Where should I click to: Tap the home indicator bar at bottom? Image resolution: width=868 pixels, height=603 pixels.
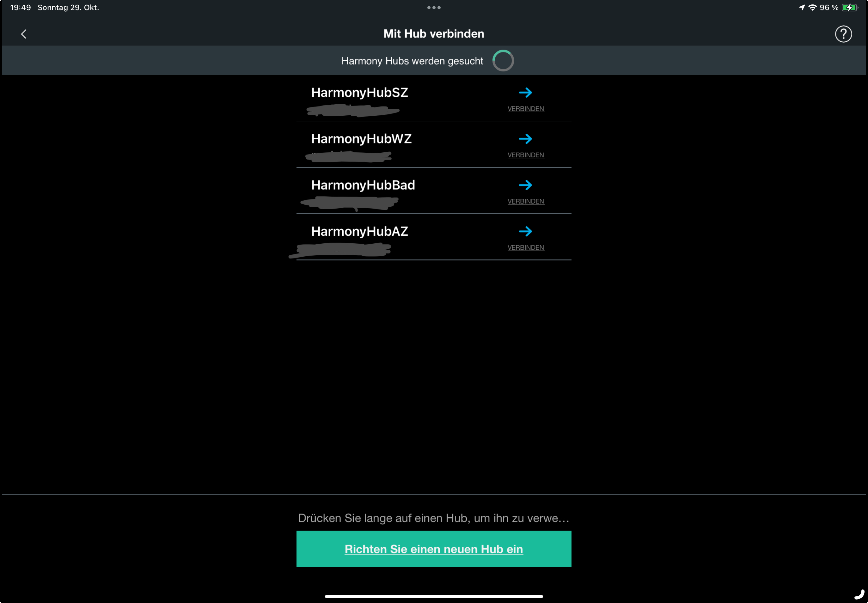(434, 596)
